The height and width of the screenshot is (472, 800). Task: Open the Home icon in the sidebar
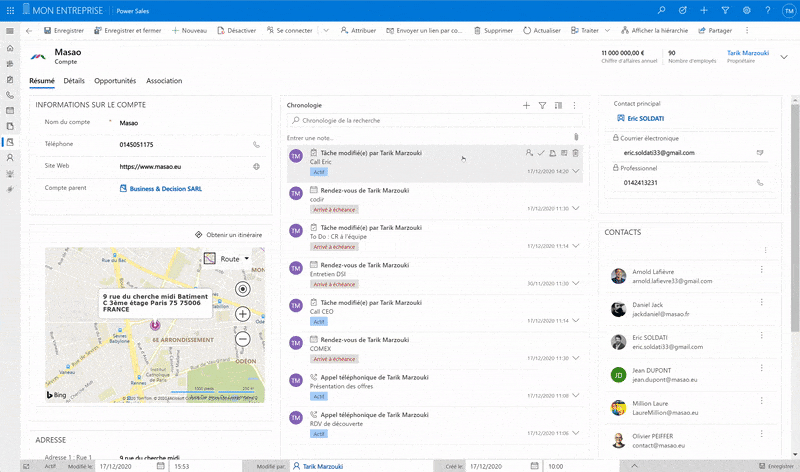(10, 48)
